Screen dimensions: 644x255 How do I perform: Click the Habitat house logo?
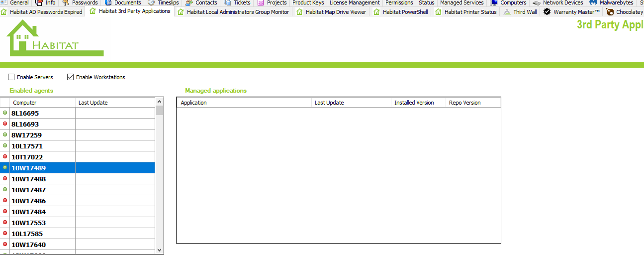pos(22,38)
